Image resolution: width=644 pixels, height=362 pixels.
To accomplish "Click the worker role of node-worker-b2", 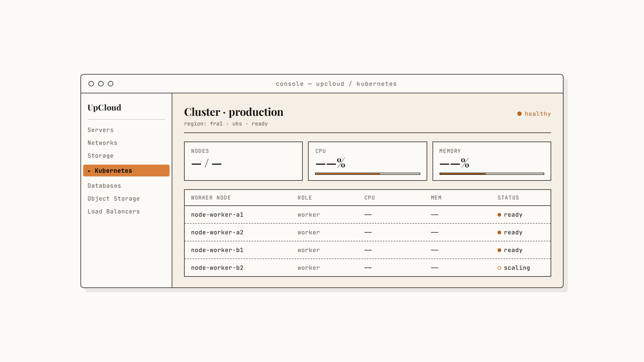I will [x=309, y=268].
